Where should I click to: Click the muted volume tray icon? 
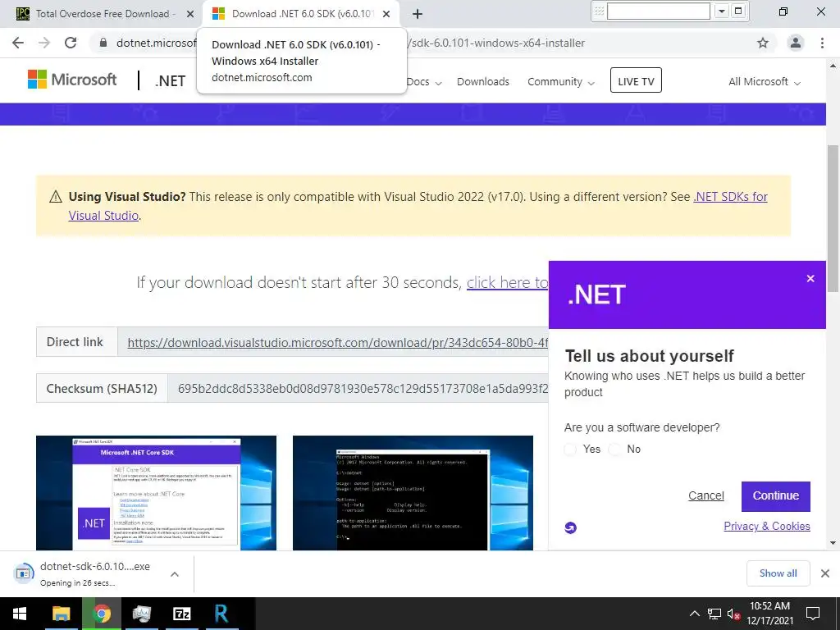pyautogui.click(x=733, y=614)
